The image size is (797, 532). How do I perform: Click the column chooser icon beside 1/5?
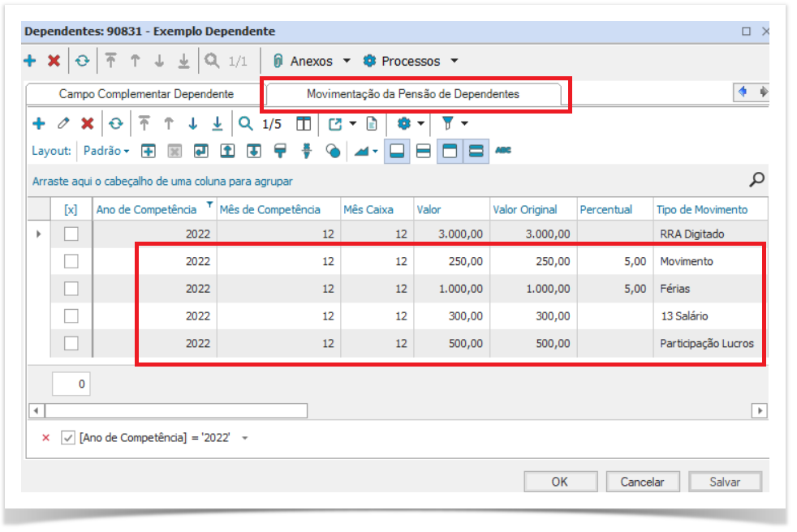304,123
